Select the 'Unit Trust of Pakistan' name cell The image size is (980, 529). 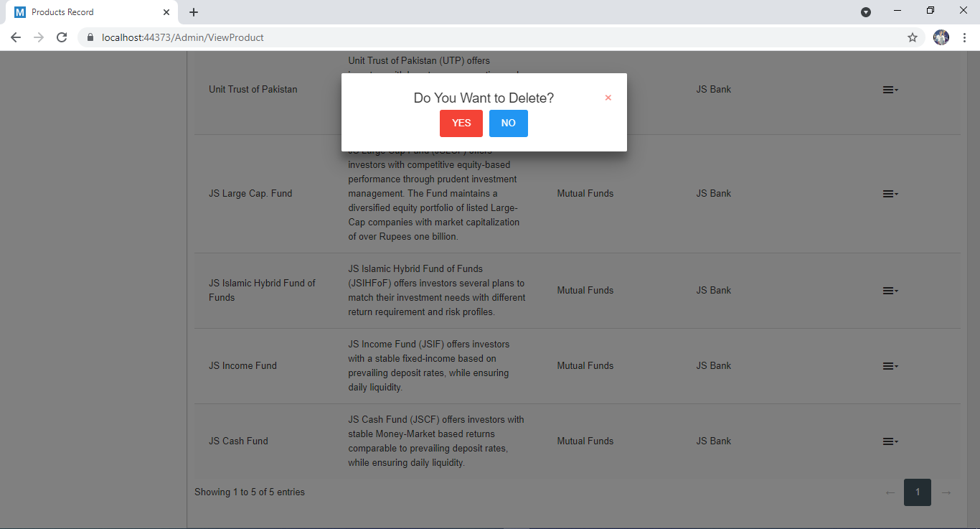coord(253,90)
